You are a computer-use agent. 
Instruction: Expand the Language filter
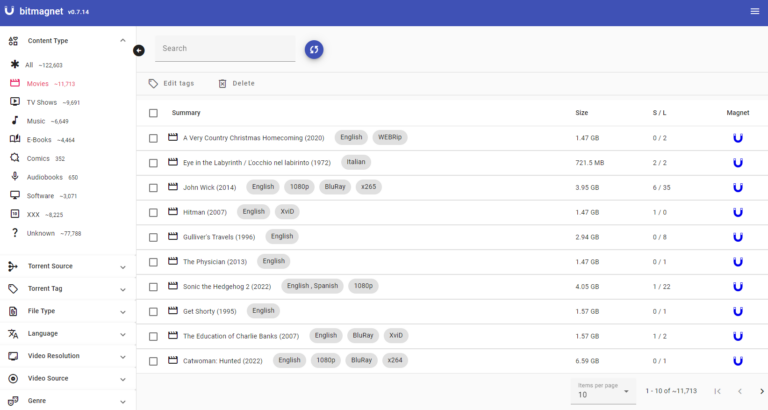tap(68, 334)
